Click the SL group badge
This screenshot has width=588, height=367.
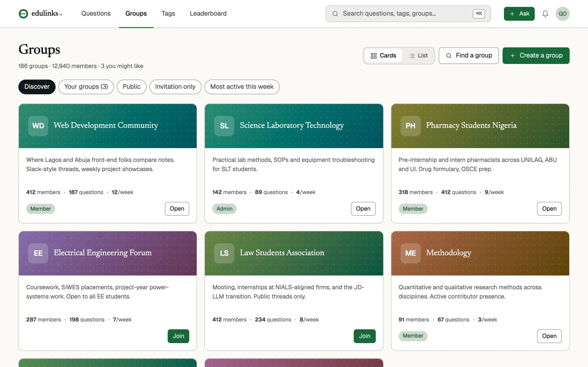(224, 126)
